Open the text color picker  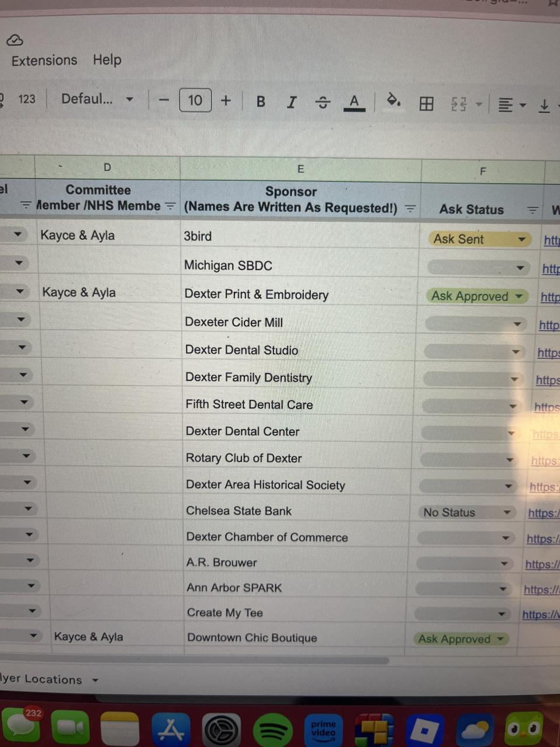pyautogui.click(x=354, y=103)
